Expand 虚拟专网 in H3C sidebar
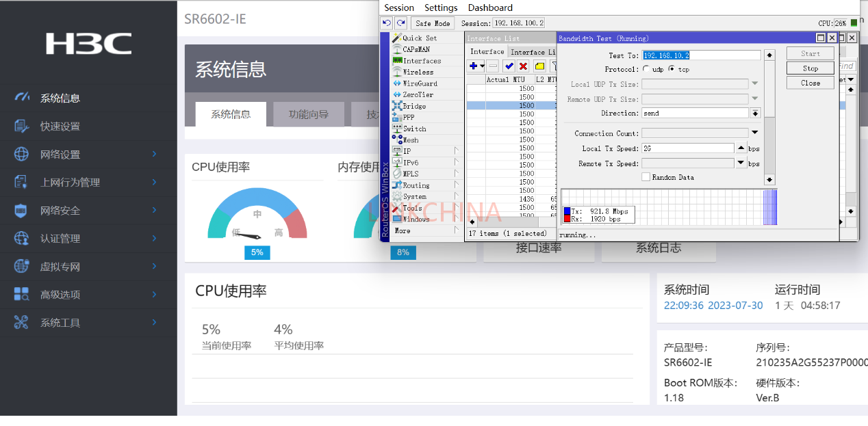This screenshot has width=868, height=426. (154, 266)
